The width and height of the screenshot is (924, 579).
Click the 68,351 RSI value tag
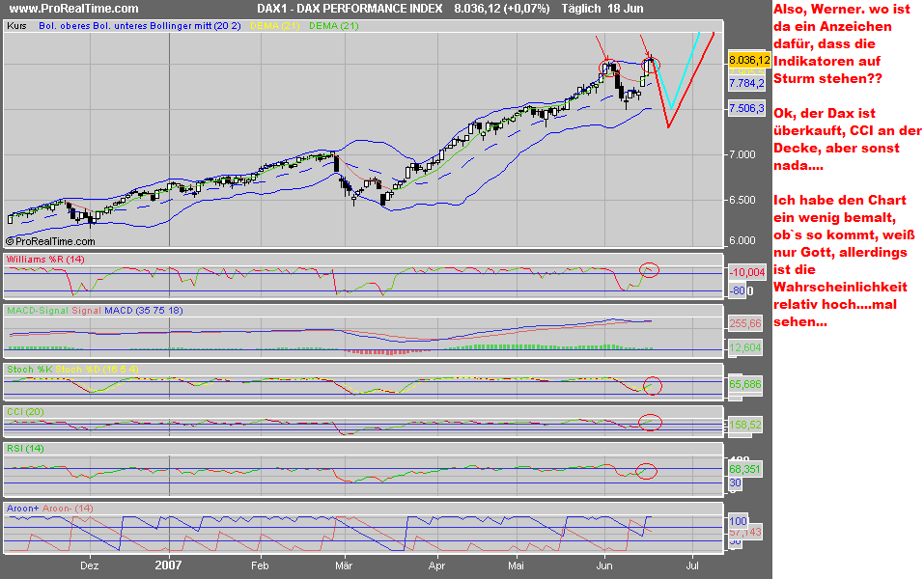(745, 469)
